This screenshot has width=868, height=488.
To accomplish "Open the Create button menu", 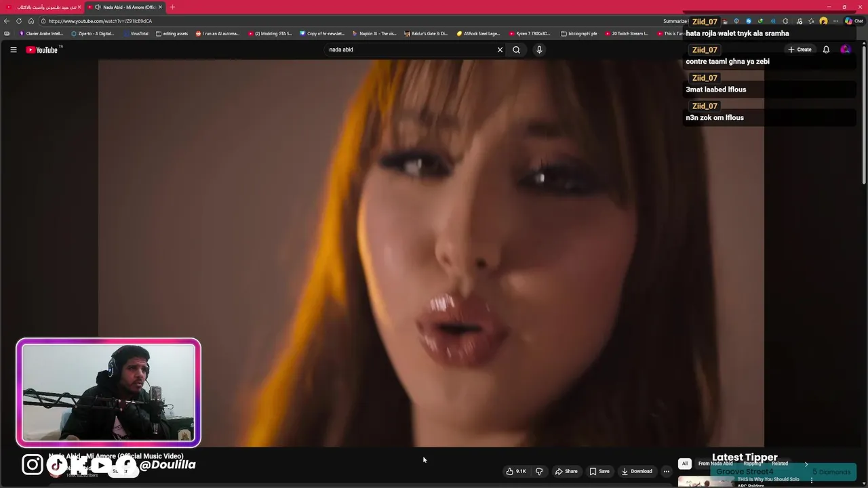I will click(x=800, y=49).
